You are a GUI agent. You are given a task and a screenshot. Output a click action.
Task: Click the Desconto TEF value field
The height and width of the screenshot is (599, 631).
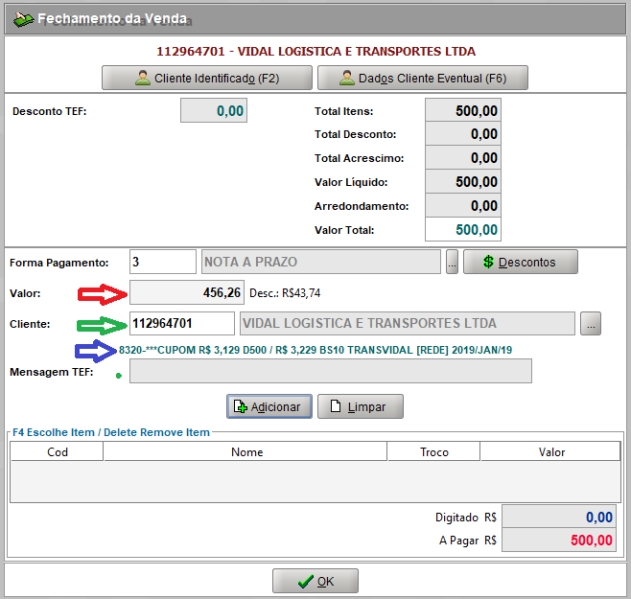213,111
